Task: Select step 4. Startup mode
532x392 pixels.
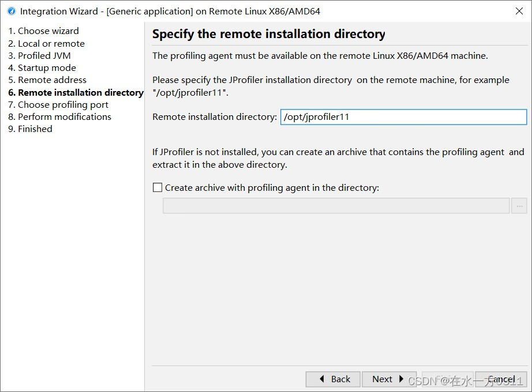Action: [42, 68]
